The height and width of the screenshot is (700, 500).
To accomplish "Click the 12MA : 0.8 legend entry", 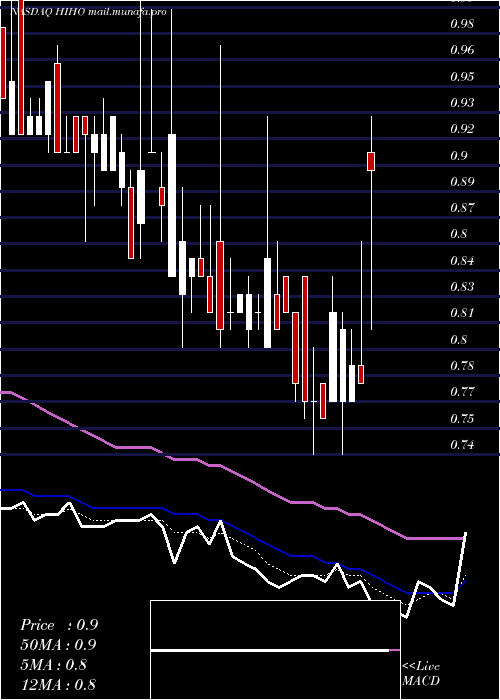I will click(58, 684).
